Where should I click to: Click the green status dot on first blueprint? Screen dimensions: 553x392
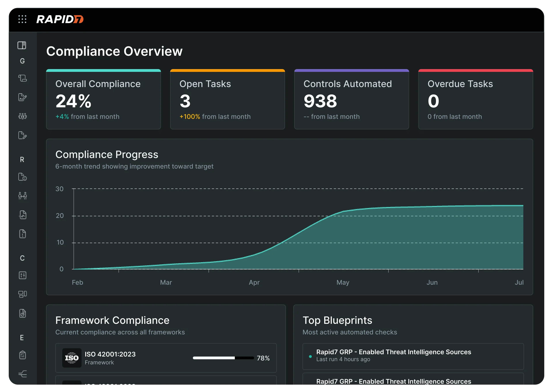(x=310, y=357)
